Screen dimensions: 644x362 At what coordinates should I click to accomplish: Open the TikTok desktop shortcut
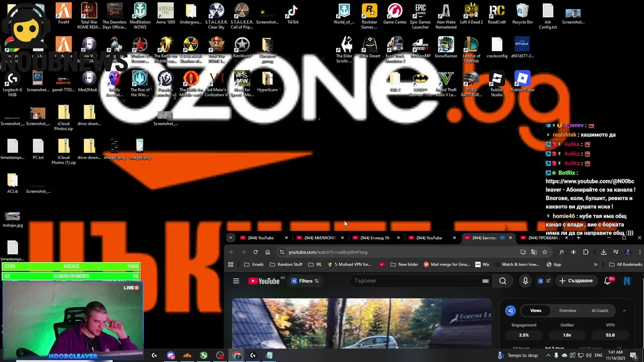(293, 14)
